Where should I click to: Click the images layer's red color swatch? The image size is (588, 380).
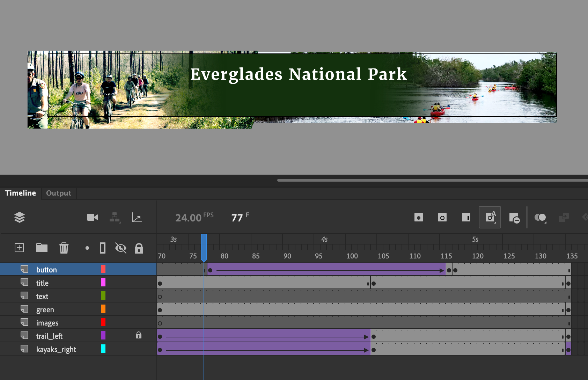click(x=103, y=322)
